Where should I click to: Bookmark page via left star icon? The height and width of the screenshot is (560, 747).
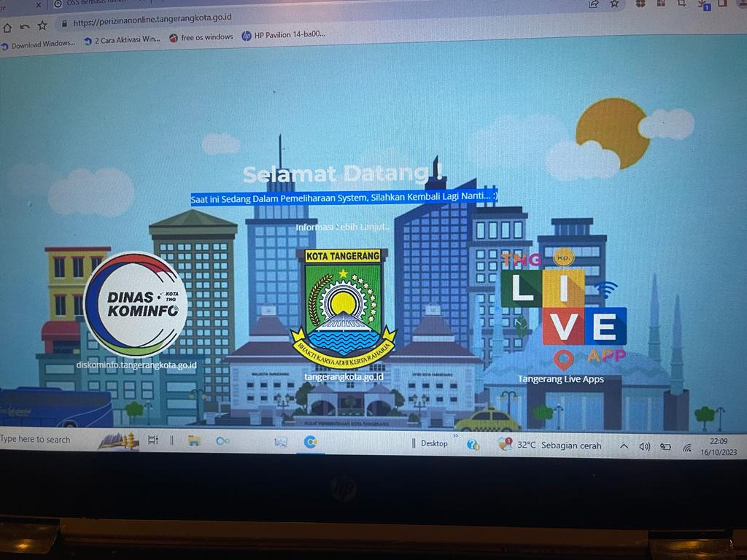point(42,26)
